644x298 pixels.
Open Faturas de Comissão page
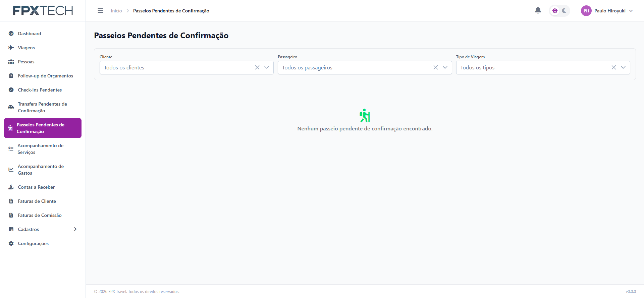[x=43, y=215]
